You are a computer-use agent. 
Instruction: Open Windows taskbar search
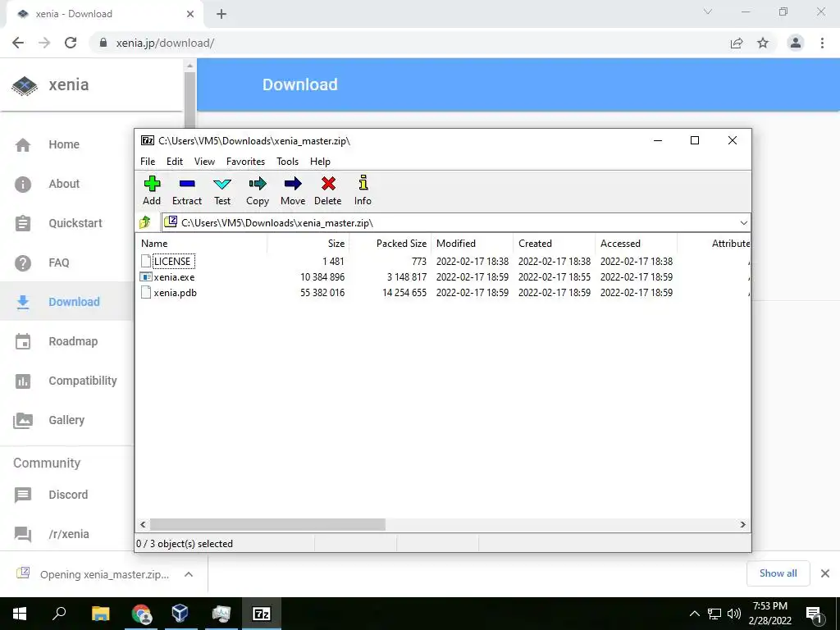59,614
